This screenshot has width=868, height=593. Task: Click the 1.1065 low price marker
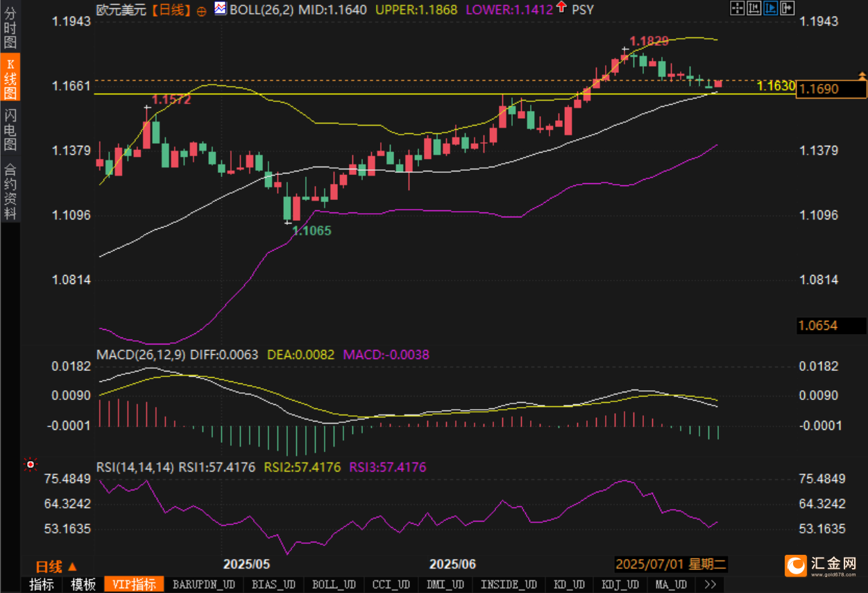(312, 231)
